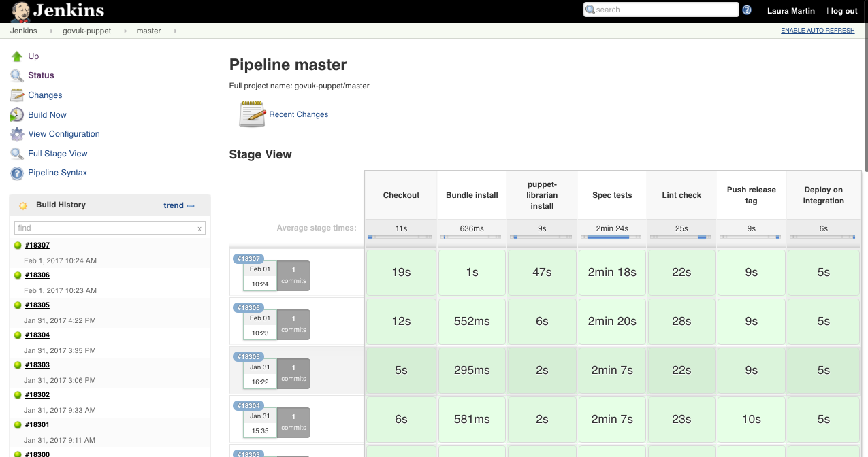Click the green status ball for #18303
868x457 pixels.
[x=18, y=365]
